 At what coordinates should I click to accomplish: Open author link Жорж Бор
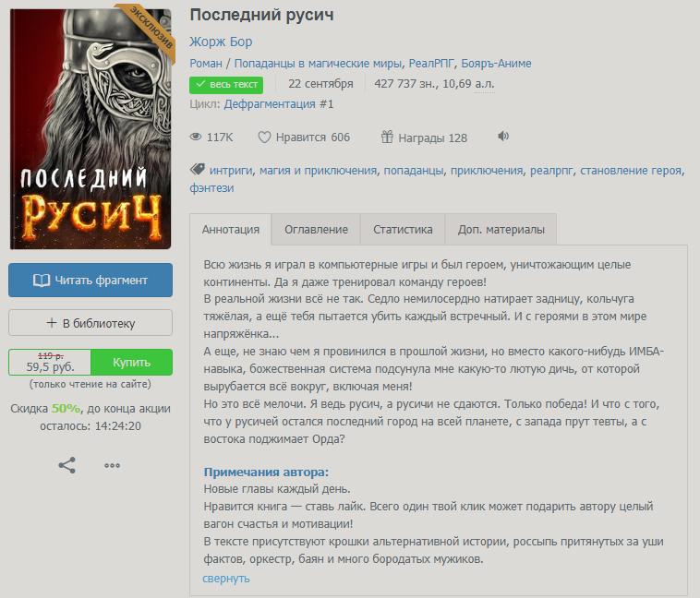221,42
